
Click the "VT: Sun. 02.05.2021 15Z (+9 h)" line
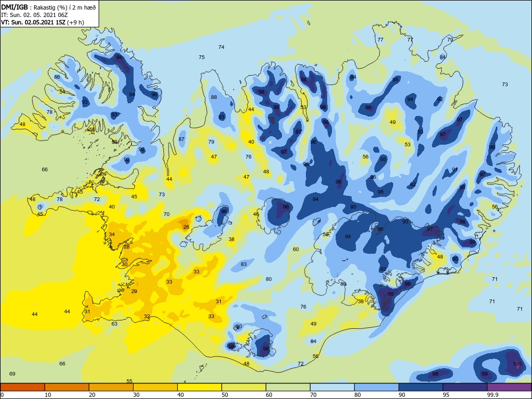(x=43, y=22)
